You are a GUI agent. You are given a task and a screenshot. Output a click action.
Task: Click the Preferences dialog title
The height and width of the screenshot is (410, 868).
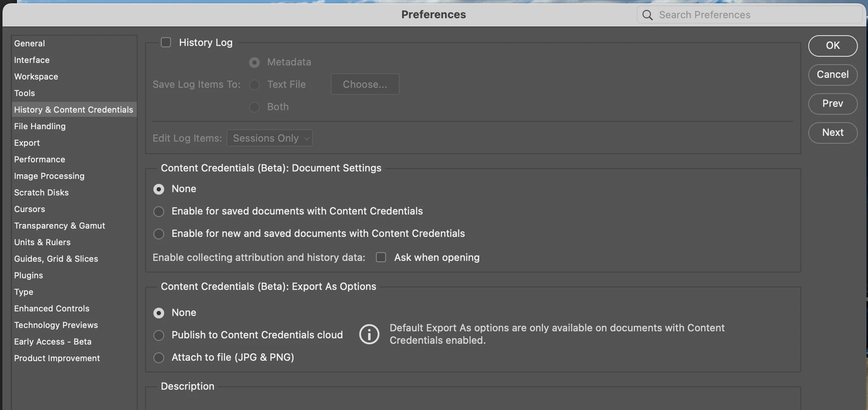(x=434, y=14)
